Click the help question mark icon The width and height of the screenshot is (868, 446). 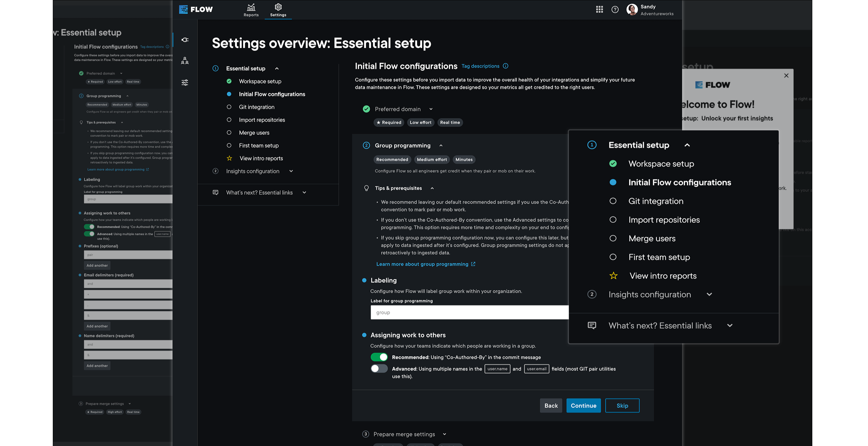pyautogui.click(x=615, y=9)
